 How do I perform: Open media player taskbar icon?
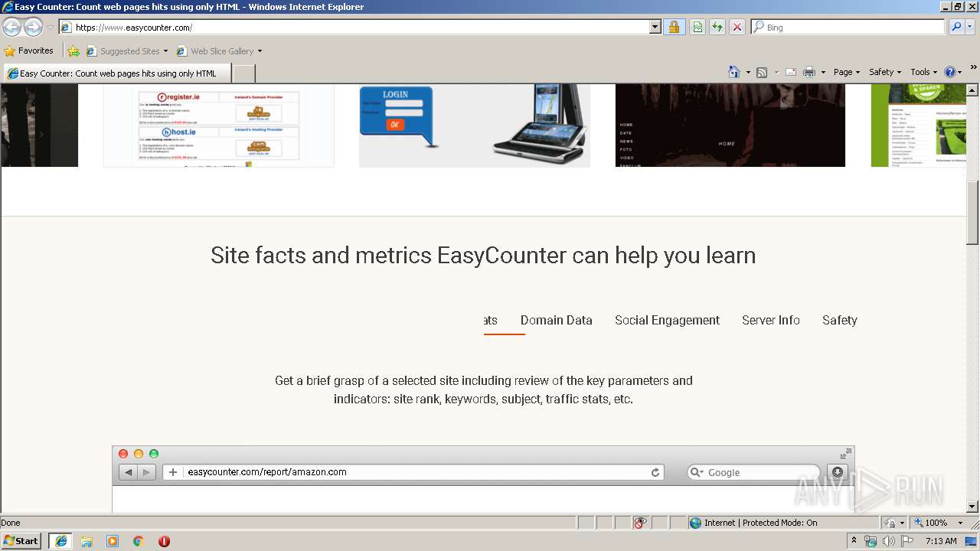tap(113, 541)
